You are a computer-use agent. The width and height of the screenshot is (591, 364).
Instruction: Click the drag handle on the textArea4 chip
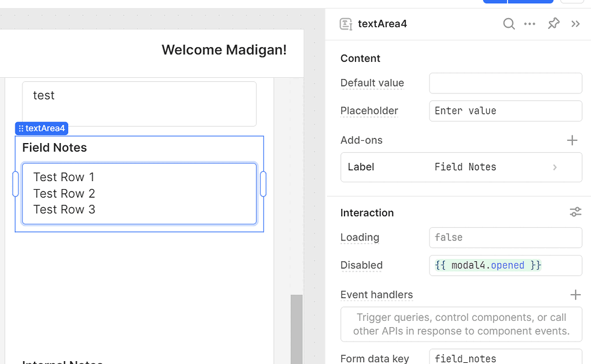click(x=21, y=128)
